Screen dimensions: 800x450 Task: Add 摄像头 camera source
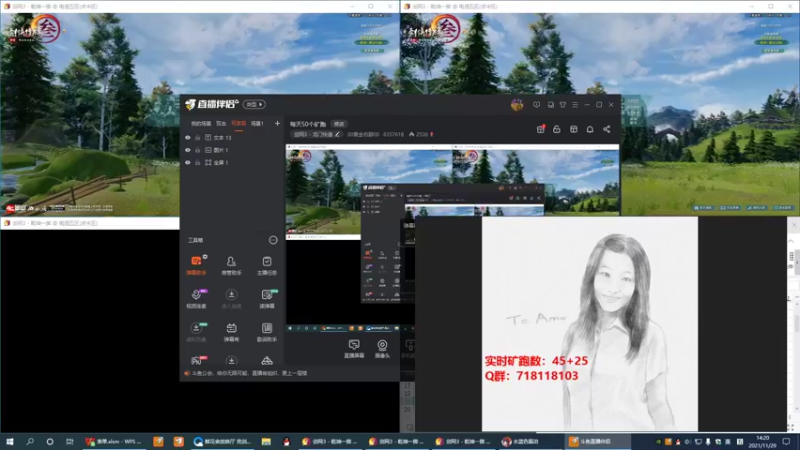[x=382, y=348]
